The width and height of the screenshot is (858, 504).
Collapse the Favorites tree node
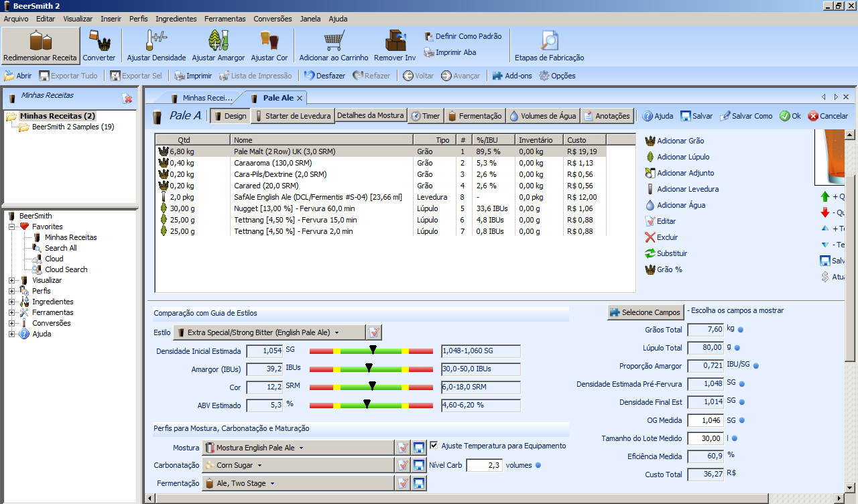point(12,227)
